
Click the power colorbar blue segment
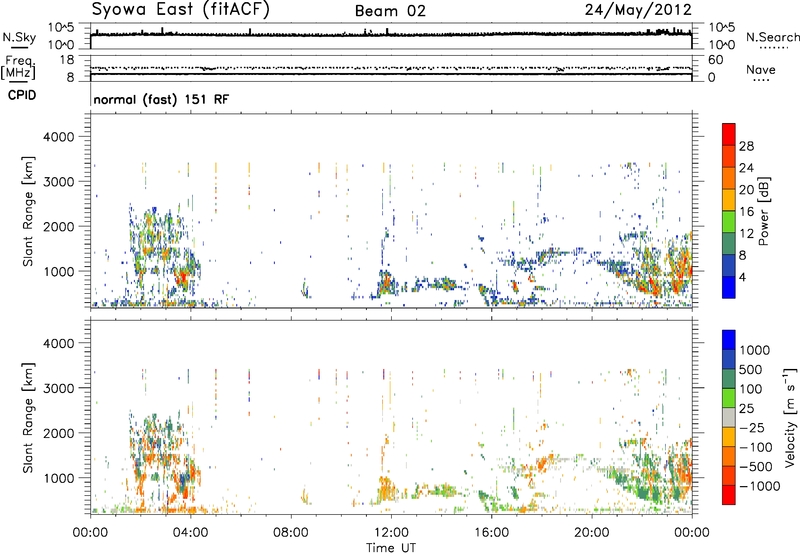click(729, 287)
